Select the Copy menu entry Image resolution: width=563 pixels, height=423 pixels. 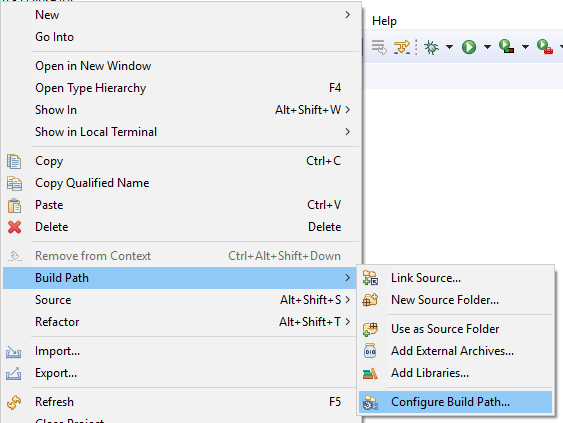(x=182, y=161)
